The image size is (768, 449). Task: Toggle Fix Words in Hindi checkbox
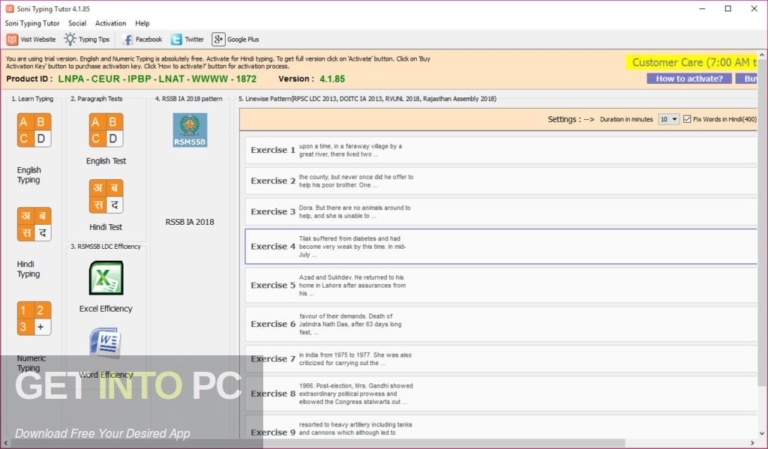click(x=687, y=119)
